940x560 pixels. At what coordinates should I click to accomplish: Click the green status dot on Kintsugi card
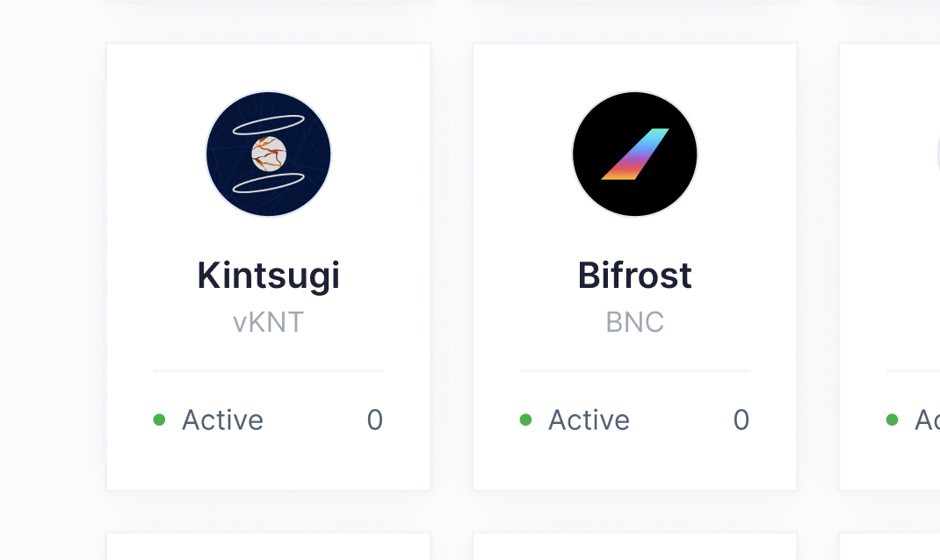(160, 420)
